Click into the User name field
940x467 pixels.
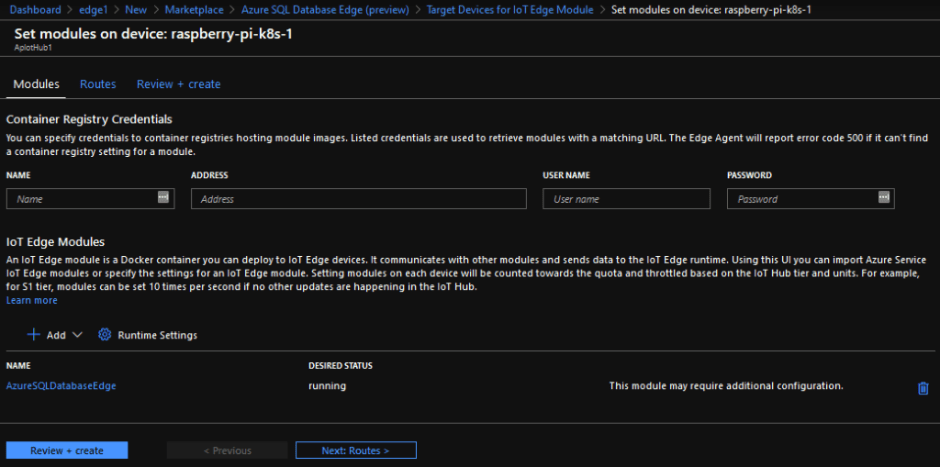coord(612,199)
